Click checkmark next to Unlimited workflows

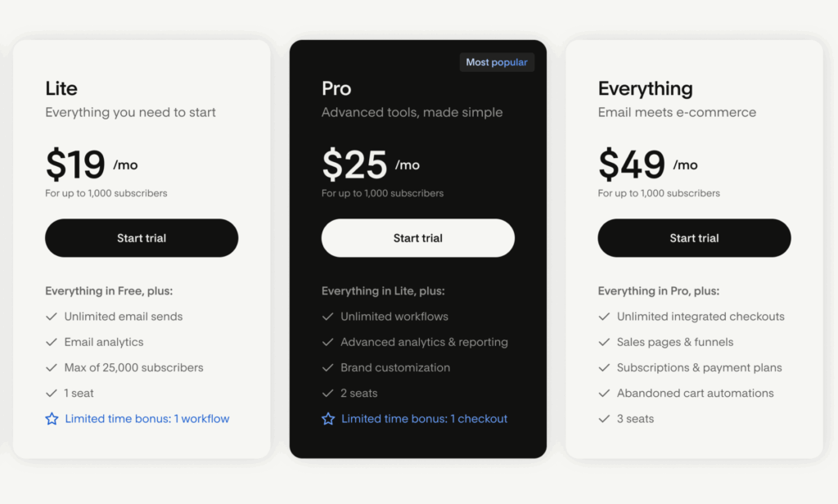coord(328,317)
